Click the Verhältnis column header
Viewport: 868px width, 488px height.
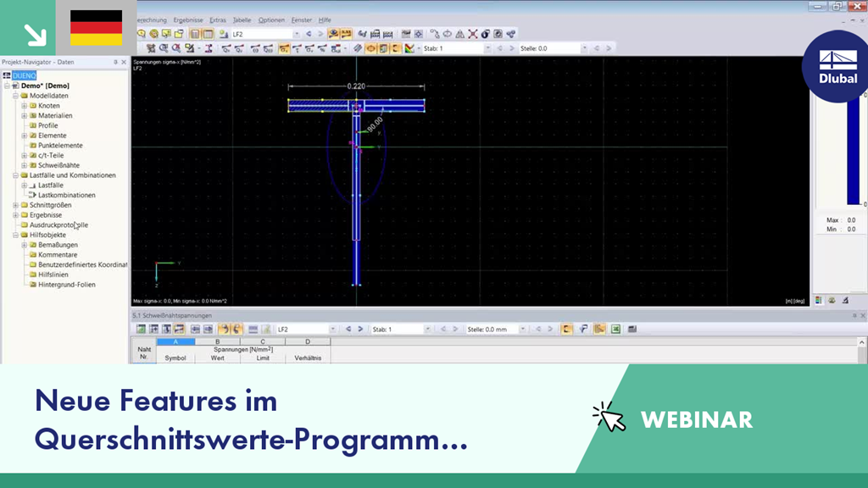coord(308,358)
